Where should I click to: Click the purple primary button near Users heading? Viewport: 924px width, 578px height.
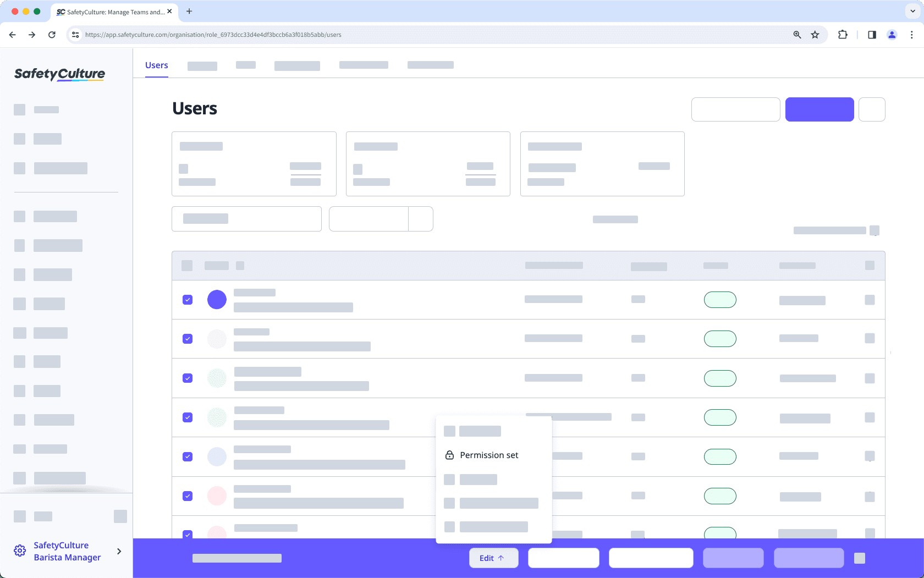(x=820, y=109)
